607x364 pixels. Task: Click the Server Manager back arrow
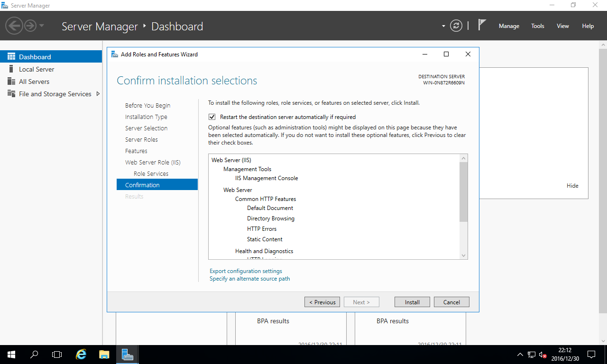(14, 25)
